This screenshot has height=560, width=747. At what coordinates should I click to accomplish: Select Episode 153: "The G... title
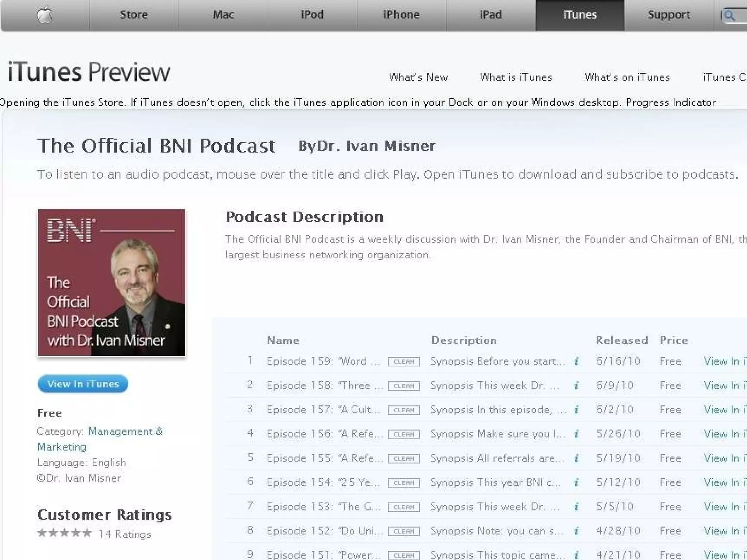324,507
